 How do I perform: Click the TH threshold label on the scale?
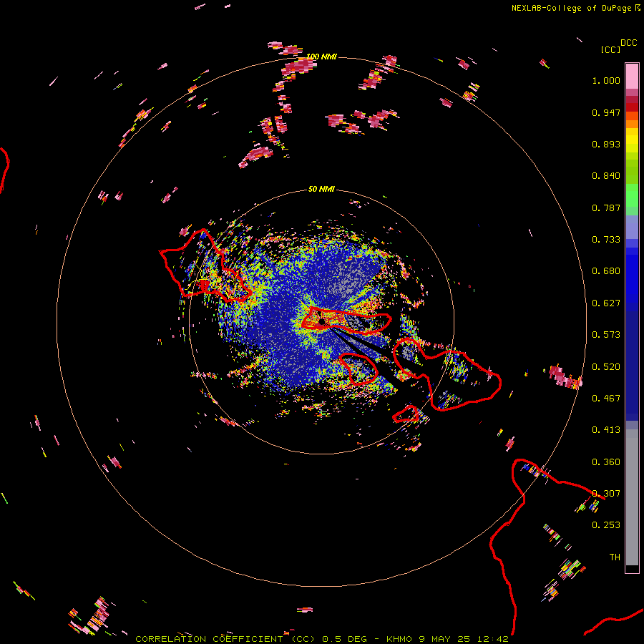pos(615,557)
